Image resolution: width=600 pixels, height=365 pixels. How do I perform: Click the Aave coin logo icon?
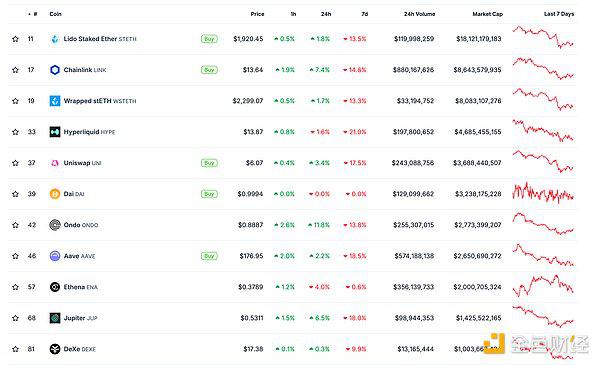pyautogui.click(x=55, y=256)
